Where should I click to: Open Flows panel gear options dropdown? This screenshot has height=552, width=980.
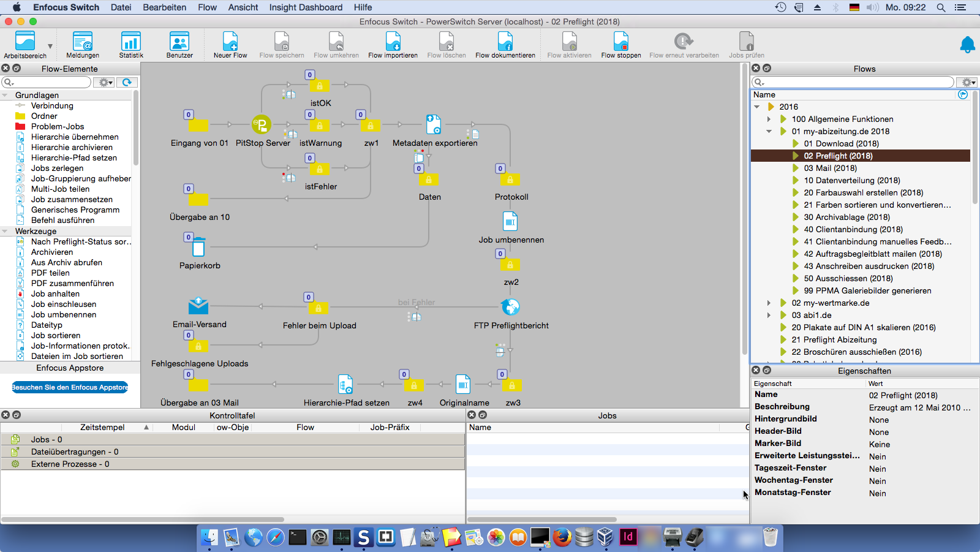tap(968, 82)
